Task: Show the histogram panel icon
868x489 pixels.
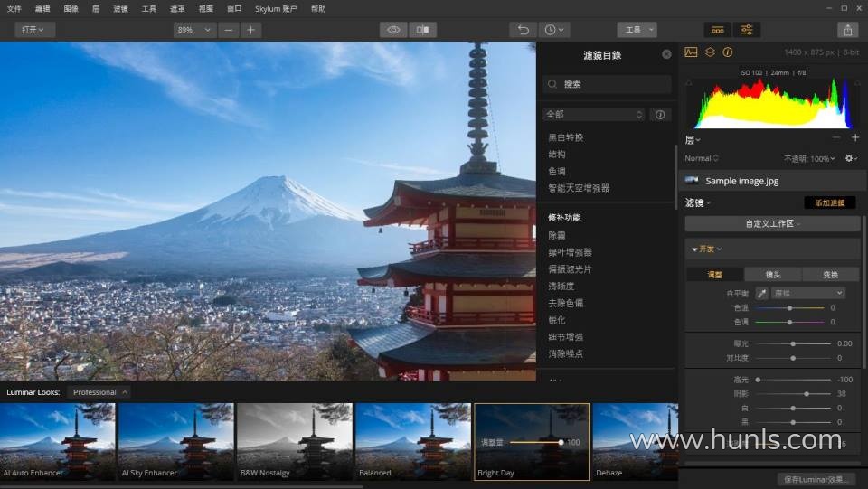Action: 692,52
